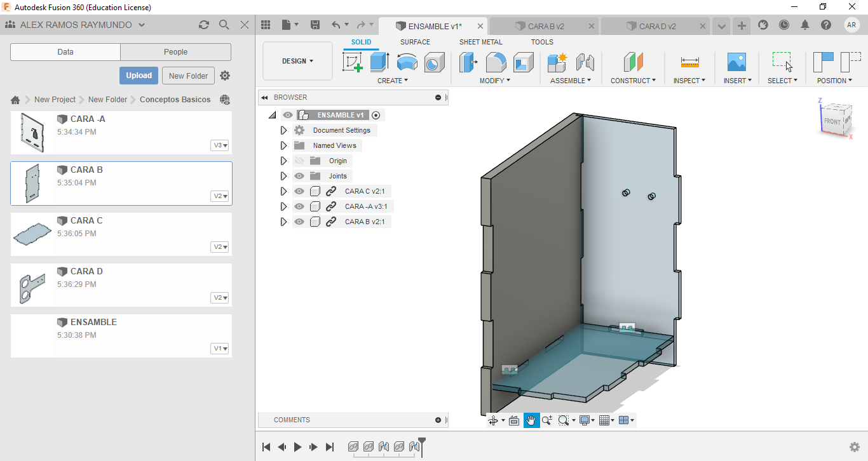
Task: Open the ASSEMBLE dropdown menu
Action: point(571,81)
